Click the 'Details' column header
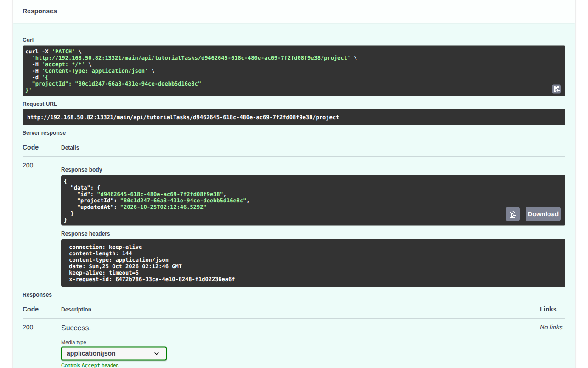The image size is (588, 368). point(70,148)
